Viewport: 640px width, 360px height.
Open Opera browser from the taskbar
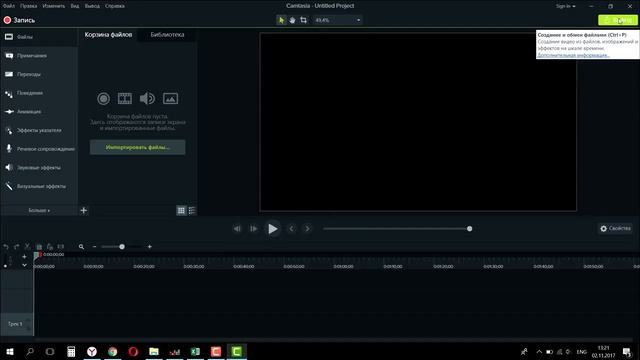(x=133, y=351)
